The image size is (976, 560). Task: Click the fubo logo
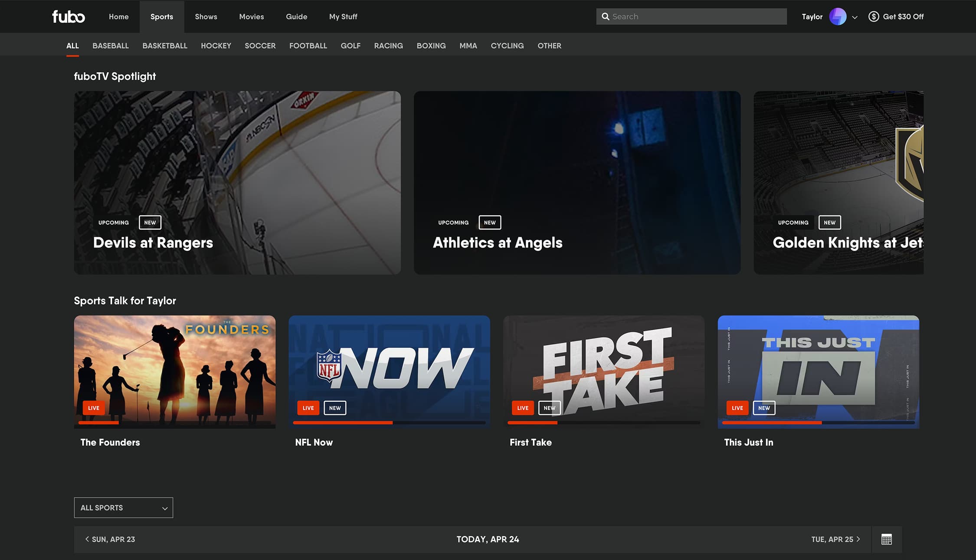(x=68, y=16)
